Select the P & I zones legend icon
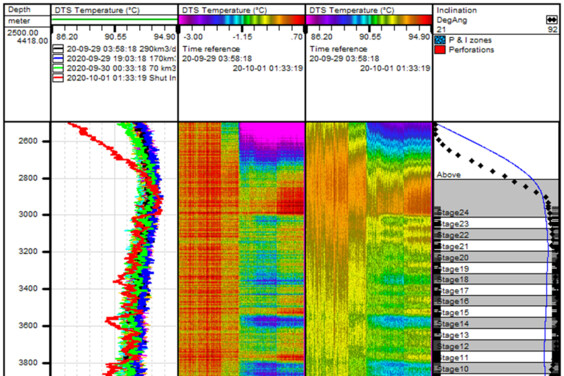The image size is (564, 376). [x=440, y=40]
